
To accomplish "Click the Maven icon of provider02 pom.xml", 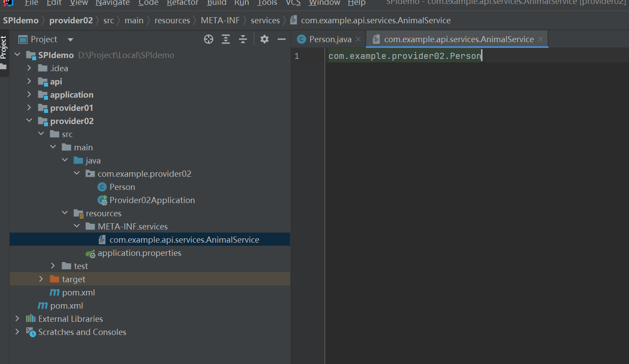I will point(55,292).
